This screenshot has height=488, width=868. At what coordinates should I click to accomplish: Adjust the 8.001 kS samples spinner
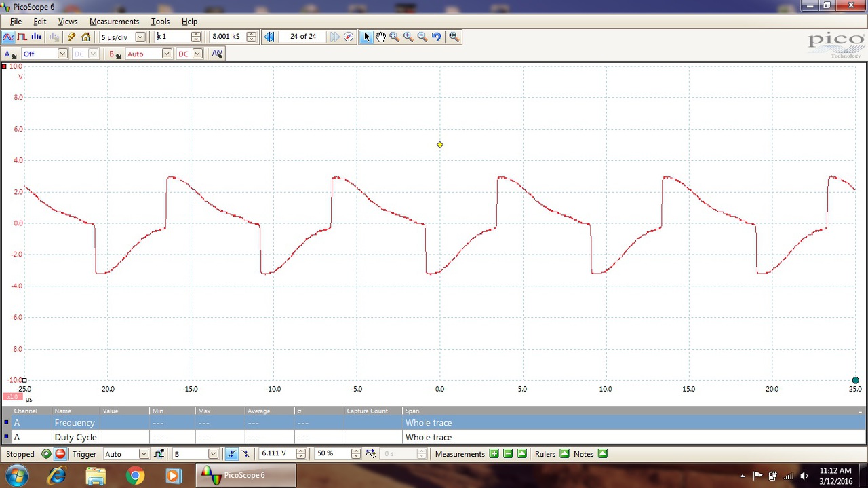point(251,37)
